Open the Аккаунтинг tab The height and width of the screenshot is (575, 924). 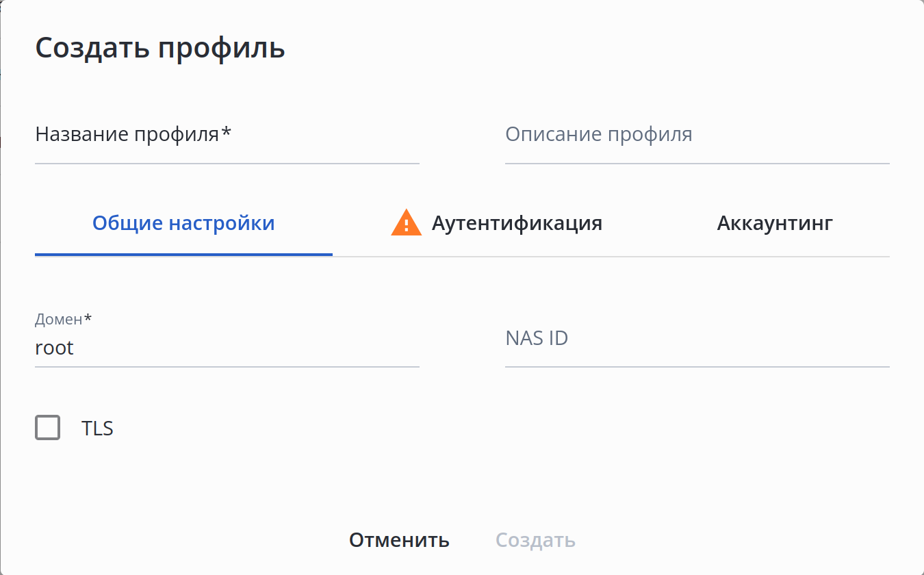point(774,223)
